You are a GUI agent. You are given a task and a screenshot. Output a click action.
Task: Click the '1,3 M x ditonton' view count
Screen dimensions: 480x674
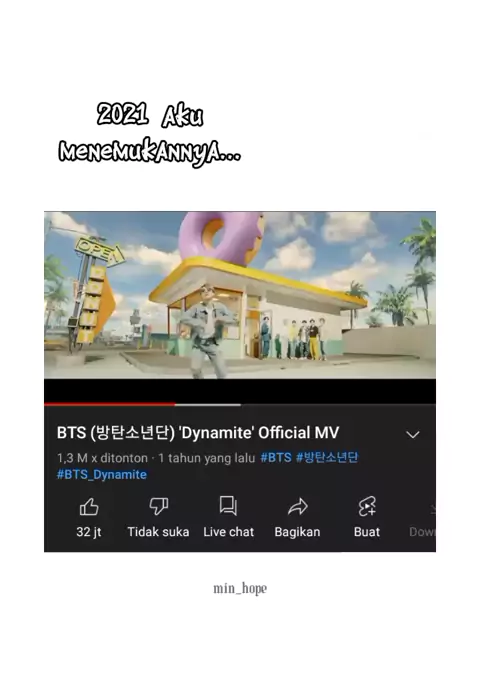pos(102,458)
